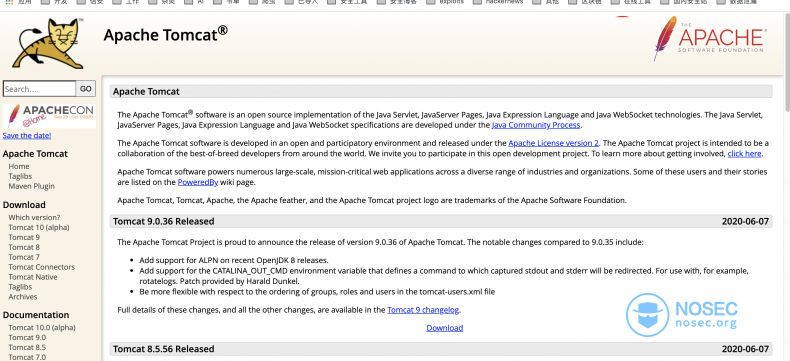790x361 pixels.
Task: Click the 'Add support for ALPN' bullet item
Action: coord(234,260)
